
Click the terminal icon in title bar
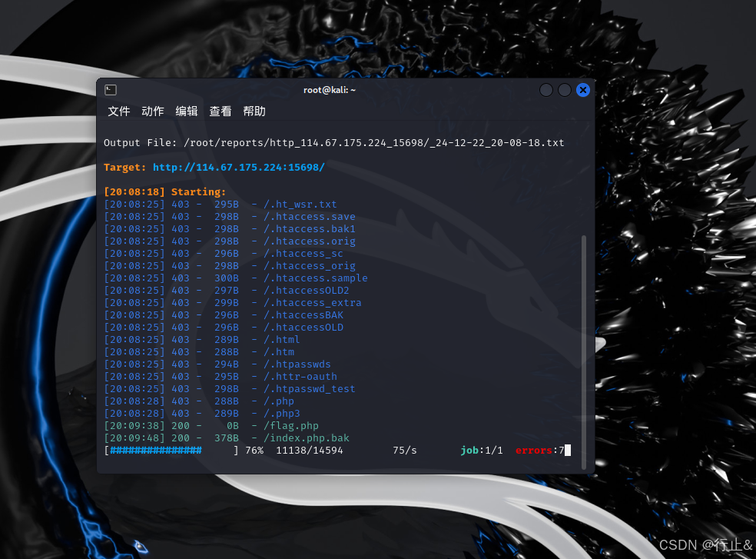(x=111, y=90)
